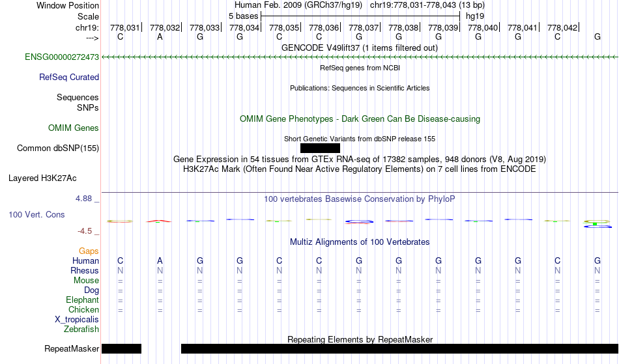Click the ---> sequence direction label
Viewport: 619px width, 364px height.
coord(92,38)
